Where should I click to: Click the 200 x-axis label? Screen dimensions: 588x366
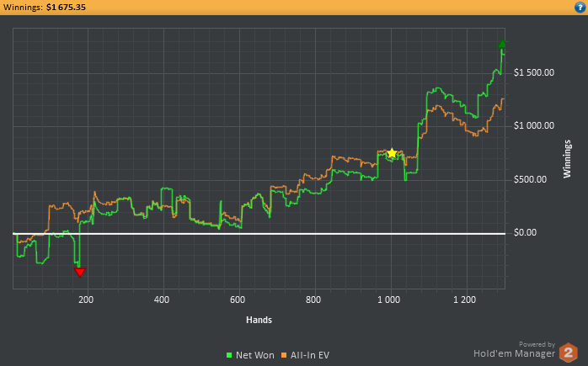[x=86, y=300]
